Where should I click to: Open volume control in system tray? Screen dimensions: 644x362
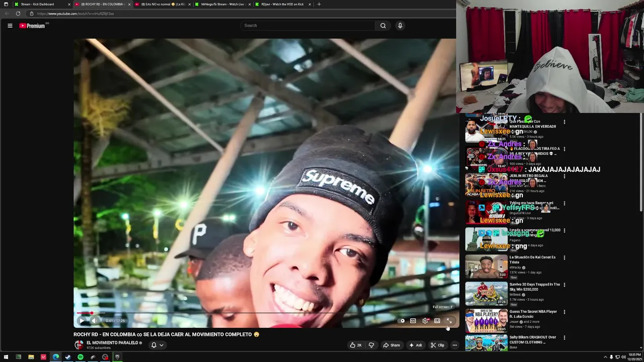coord(623,357)
